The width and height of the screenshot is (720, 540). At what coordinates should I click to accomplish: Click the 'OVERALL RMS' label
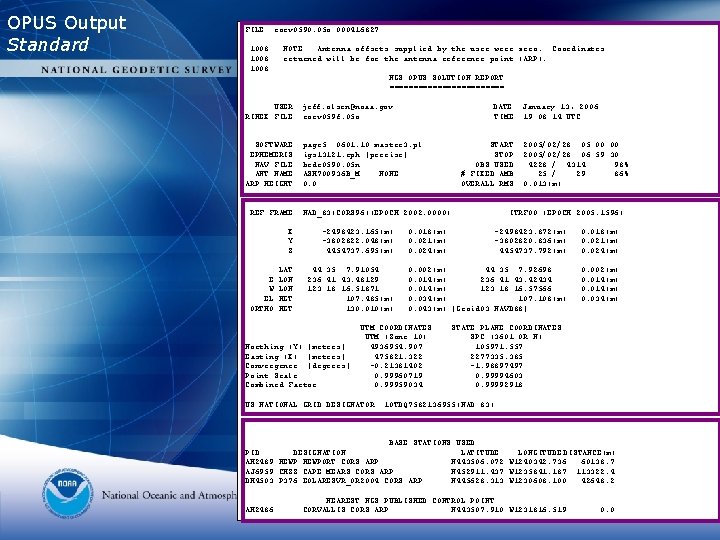(488, 184)
